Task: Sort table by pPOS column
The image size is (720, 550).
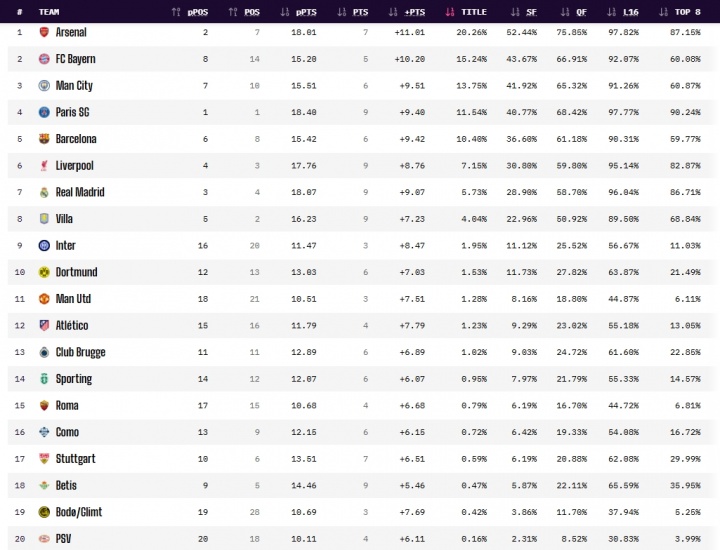Action: tap(190, 12)
